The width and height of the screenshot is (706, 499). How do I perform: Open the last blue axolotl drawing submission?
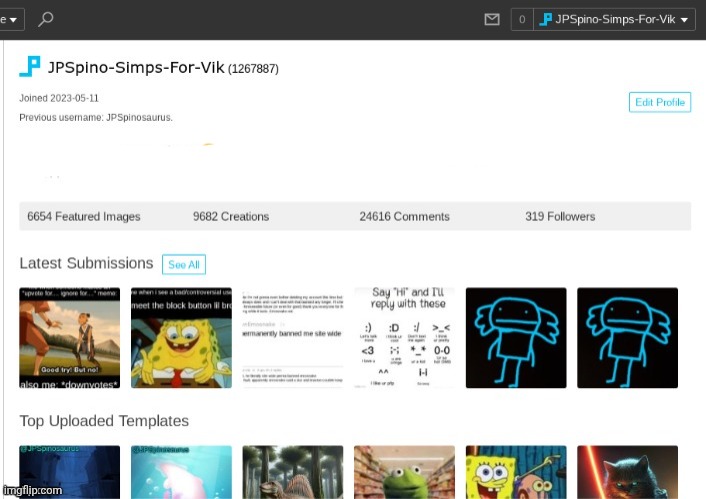[628, 338]
